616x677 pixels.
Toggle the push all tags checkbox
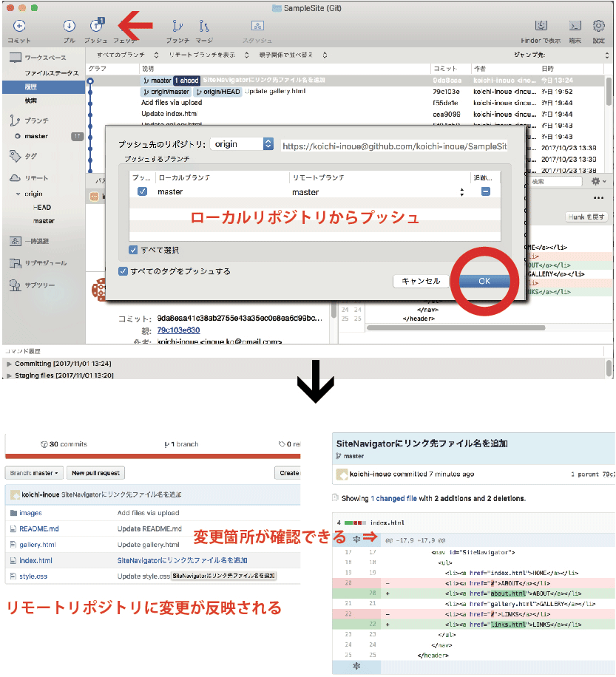pos(123,271)
